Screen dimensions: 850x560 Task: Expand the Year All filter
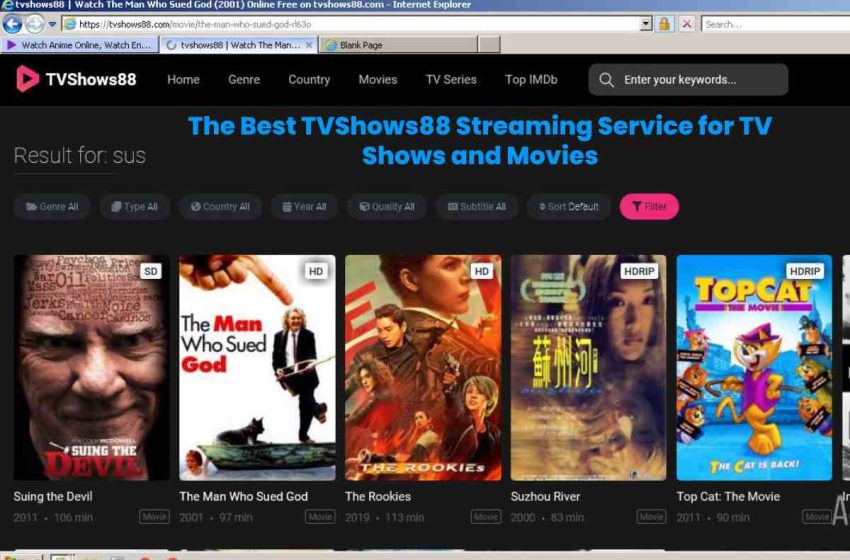304,207
